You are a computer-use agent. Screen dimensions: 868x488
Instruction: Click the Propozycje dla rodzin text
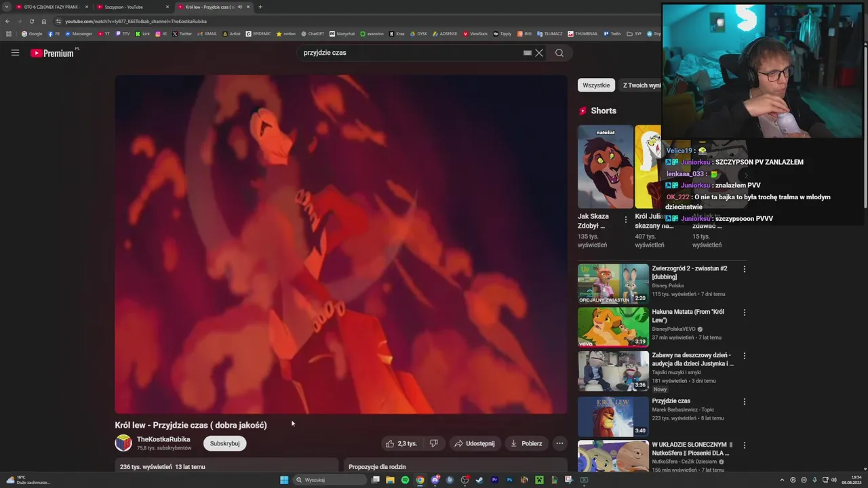point(377,467)
